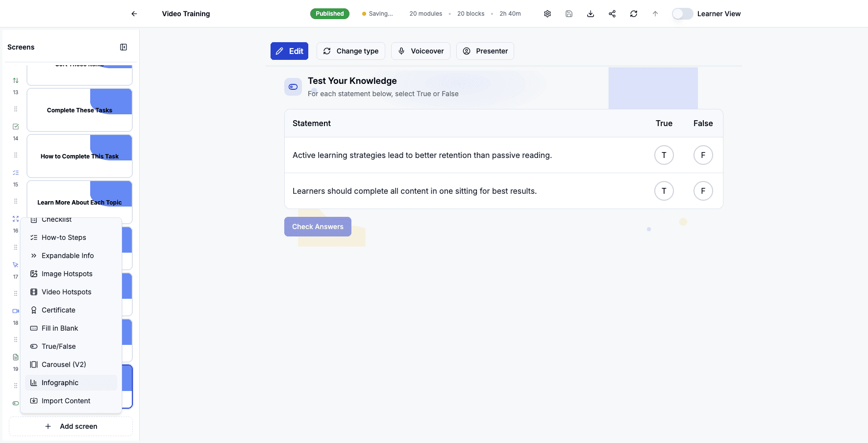Choose Fill in Blank screen type
Image resolution: width=868 pixels, height=443 pixels.
[71, 328]
